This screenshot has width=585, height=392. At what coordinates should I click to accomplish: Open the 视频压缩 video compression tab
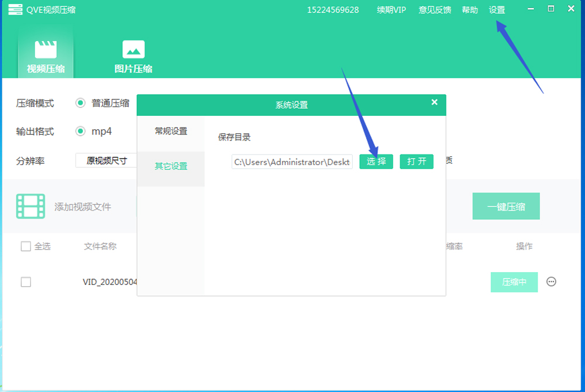46,56
